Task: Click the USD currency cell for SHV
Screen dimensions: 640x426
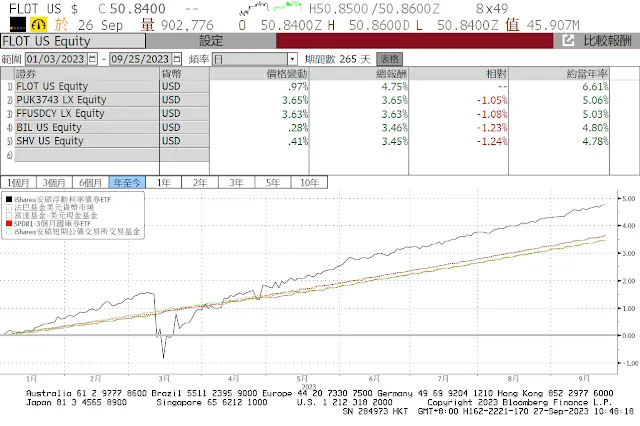Action: pyautogui.click(x=184, y=141)
